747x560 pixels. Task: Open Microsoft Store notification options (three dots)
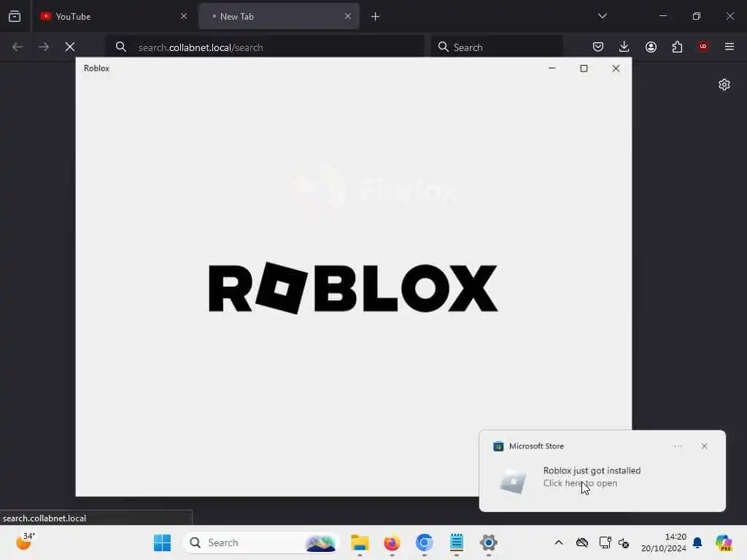(x=678, y=446)
